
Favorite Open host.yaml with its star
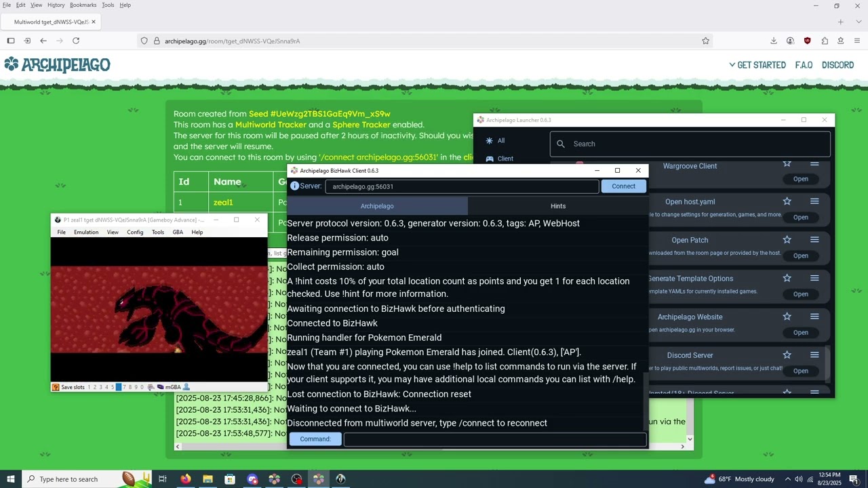click(x=787, y=201)
